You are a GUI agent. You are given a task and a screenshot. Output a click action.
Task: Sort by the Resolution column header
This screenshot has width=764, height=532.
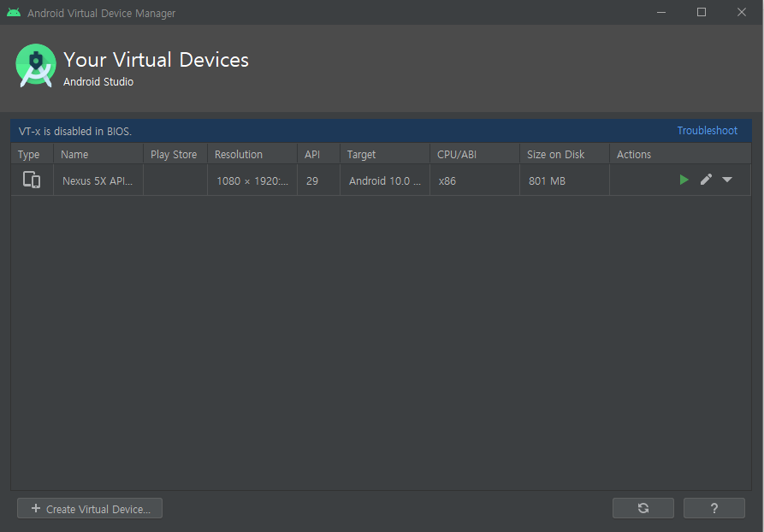pyautogui.click(x=252, y=154)
